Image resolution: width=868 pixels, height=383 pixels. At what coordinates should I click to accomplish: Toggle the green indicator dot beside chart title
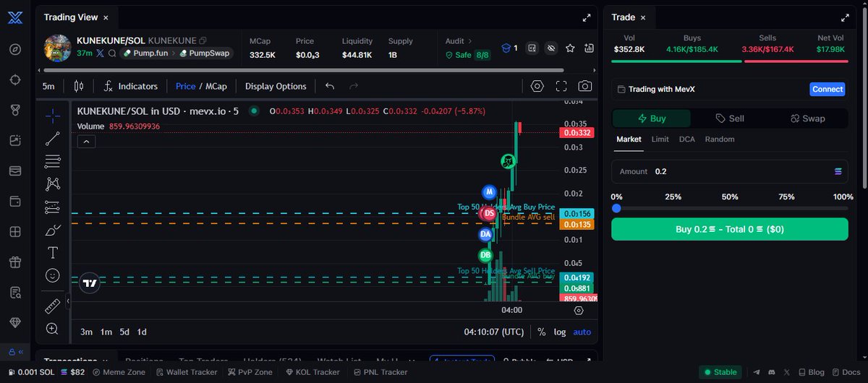point(254,111)
